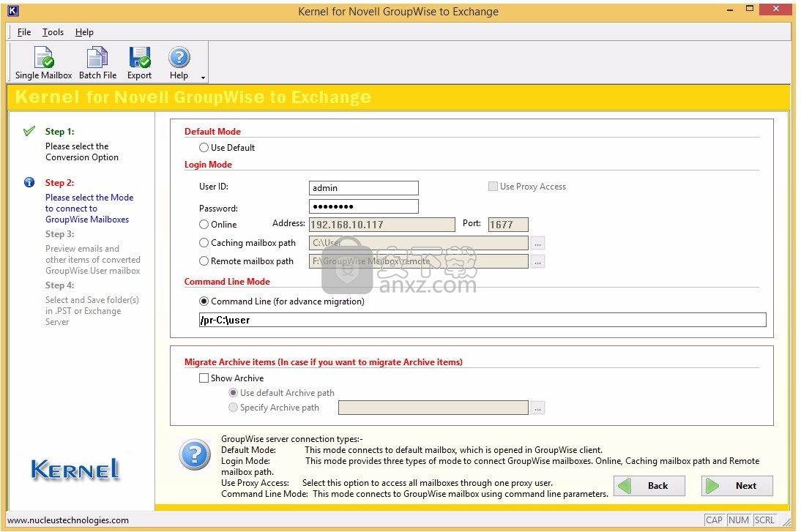Screen dimensions: 801x532
Task: Click the Port field
Action: click(508, 225)
